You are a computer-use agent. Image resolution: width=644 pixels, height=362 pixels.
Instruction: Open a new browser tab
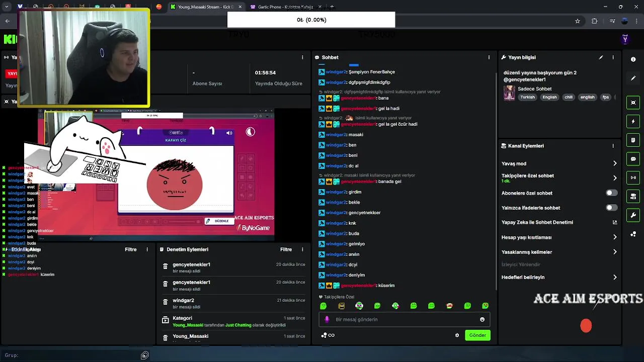[x=332, y=7]
